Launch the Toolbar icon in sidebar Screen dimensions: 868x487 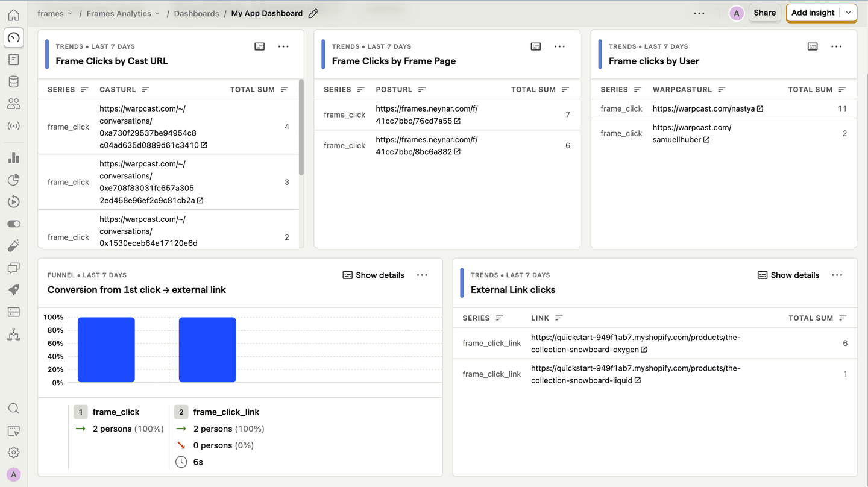click(x=13, y=431)
